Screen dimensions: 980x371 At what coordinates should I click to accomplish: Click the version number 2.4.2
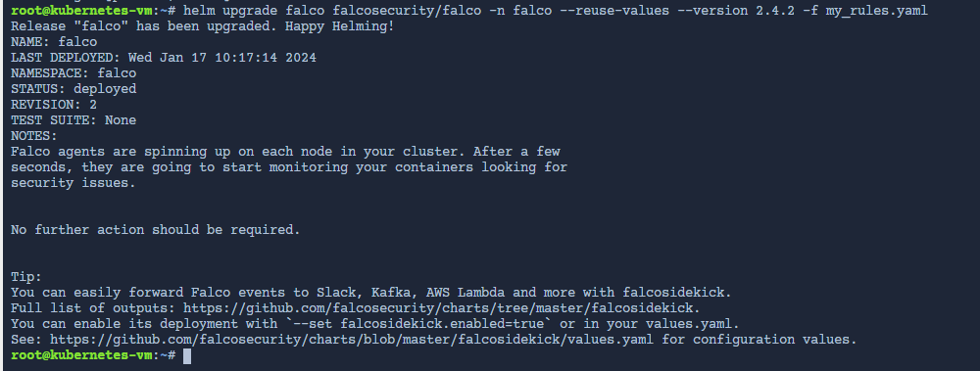[775, 11]
